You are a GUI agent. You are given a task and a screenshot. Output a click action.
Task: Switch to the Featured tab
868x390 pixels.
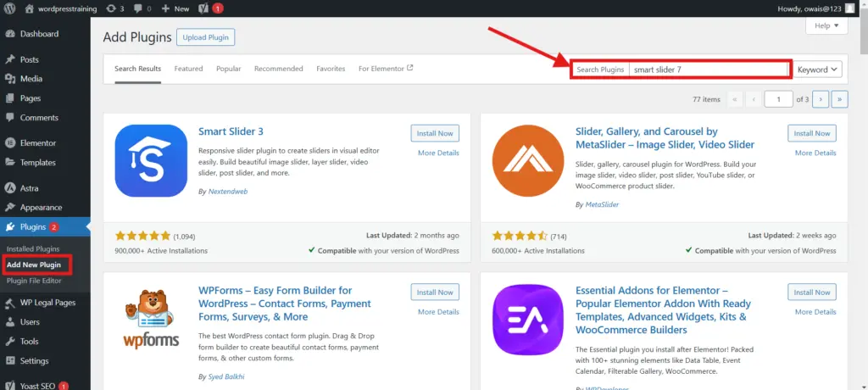[188, 69]
